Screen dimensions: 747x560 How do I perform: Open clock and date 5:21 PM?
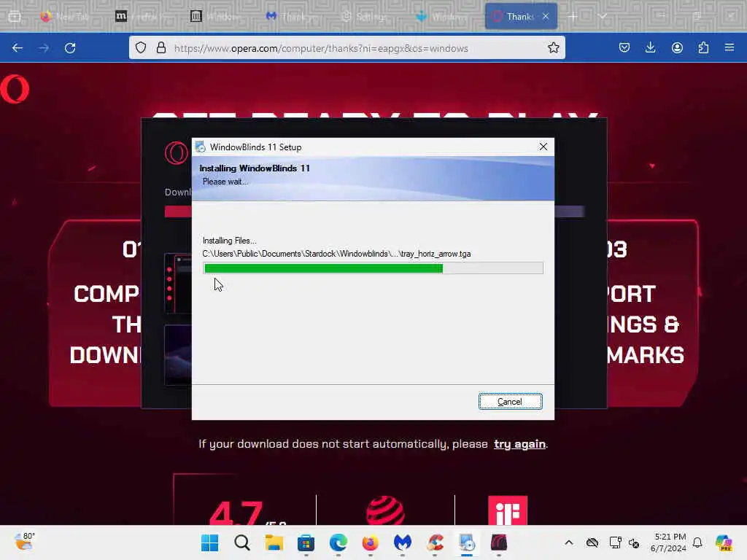(x=669, y=542)
